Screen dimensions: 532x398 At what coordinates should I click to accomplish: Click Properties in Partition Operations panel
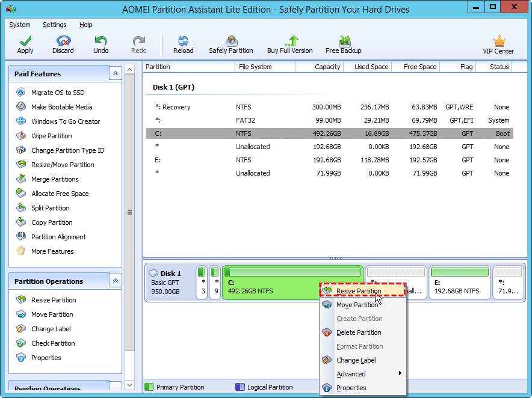click(x=46, y=358)
